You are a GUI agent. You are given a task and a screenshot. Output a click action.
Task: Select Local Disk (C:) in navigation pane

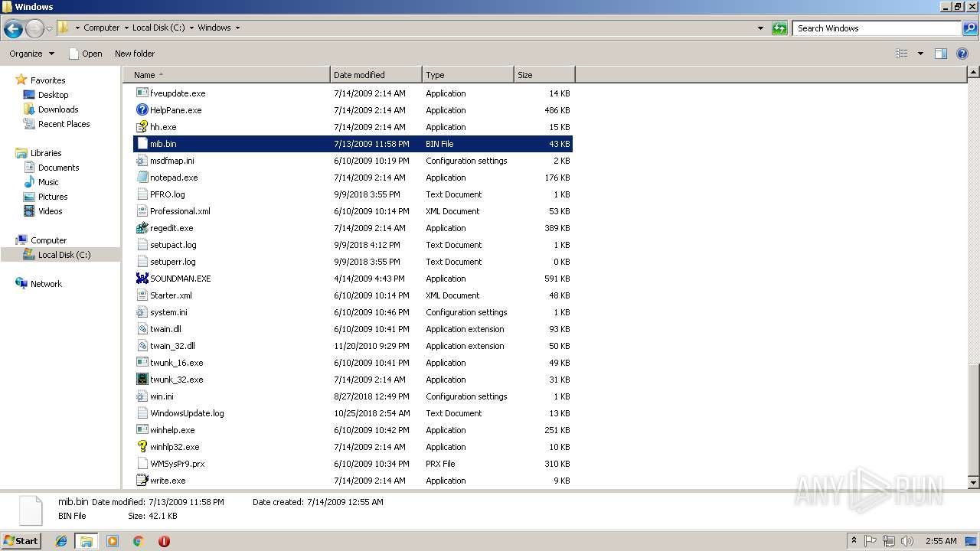(64, 255)
